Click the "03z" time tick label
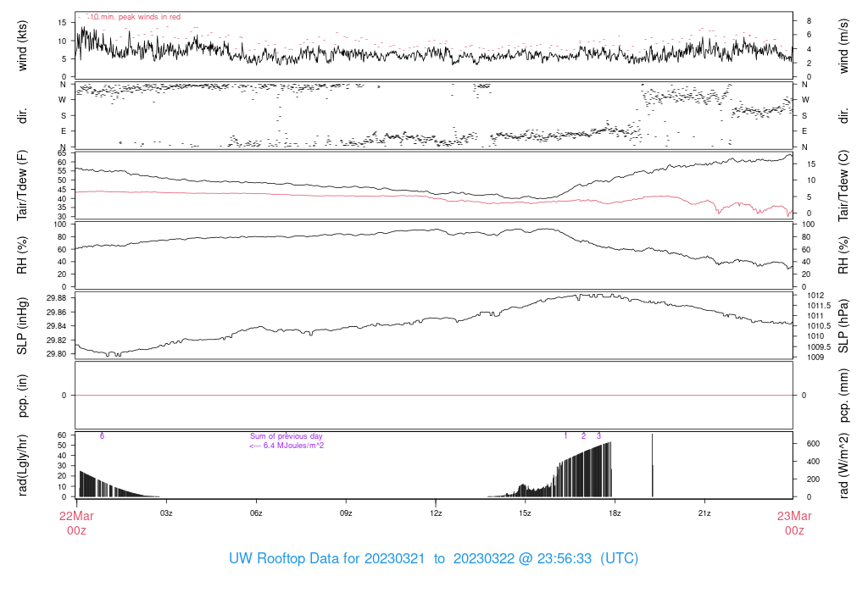 166,513
